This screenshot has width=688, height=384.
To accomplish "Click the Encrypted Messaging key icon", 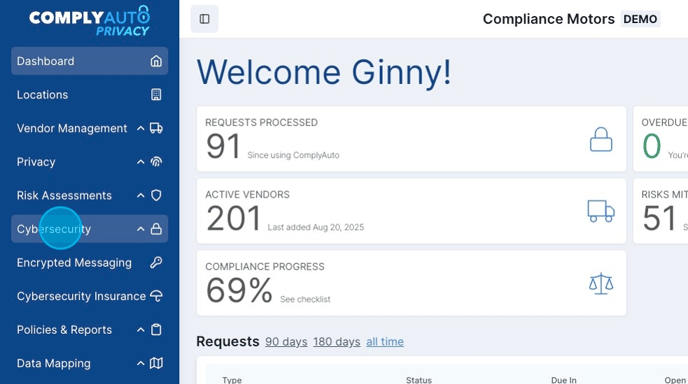I will (x=156, y=262).
